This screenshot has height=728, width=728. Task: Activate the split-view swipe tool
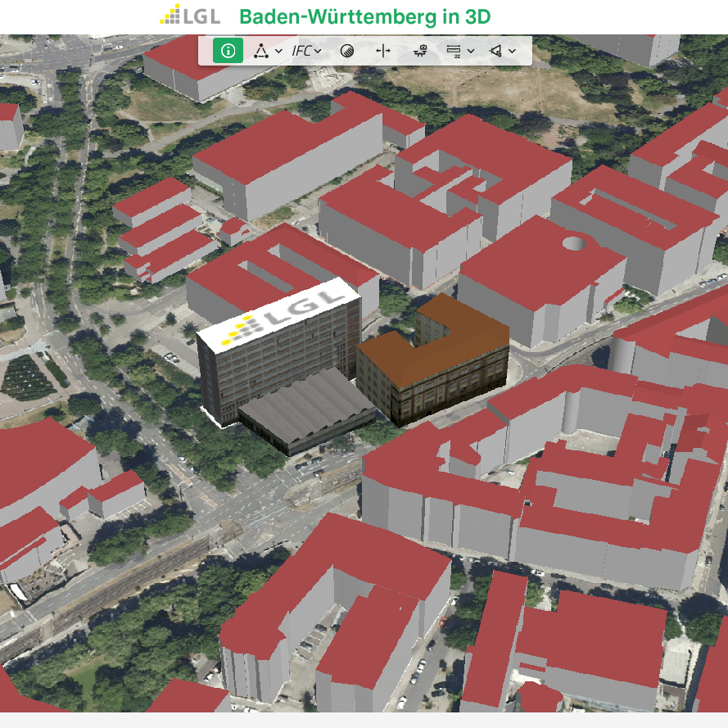383,51
